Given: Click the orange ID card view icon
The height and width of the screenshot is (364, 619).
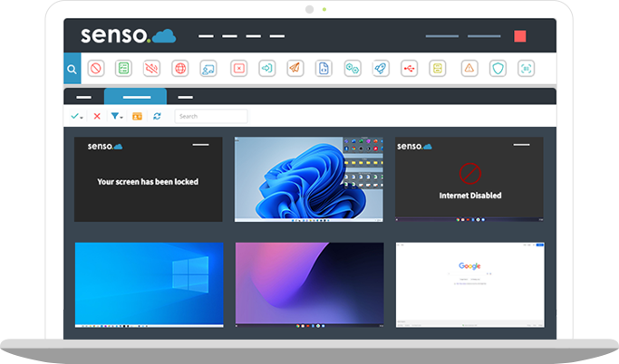Looking at the screenshot, I should click(x=137, y=116).
